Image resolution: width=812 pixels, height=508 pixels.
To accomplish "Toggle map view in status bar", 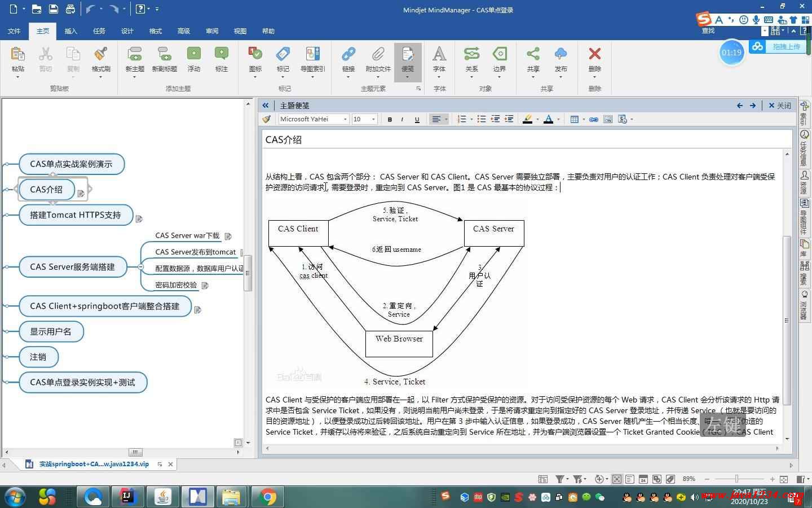I will [x=617, y=479].
